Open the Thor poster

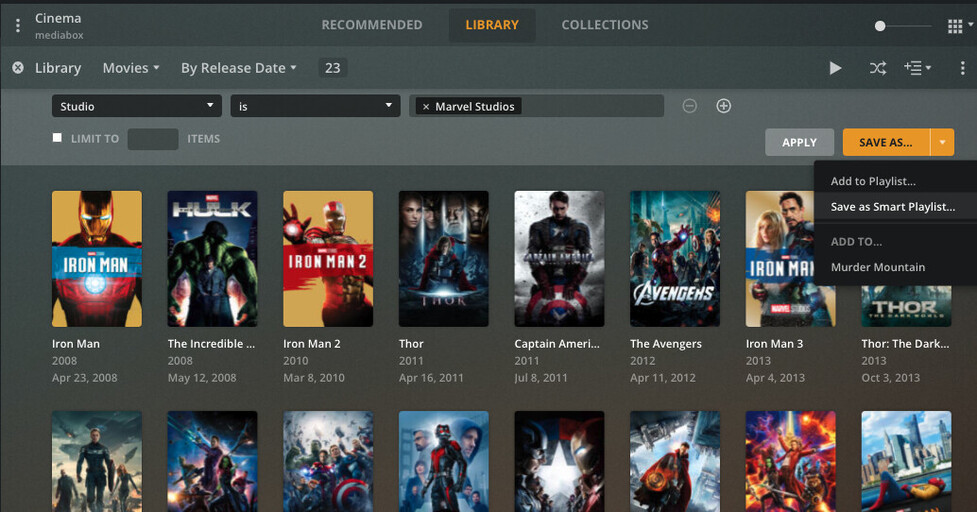tap(444, 258)
